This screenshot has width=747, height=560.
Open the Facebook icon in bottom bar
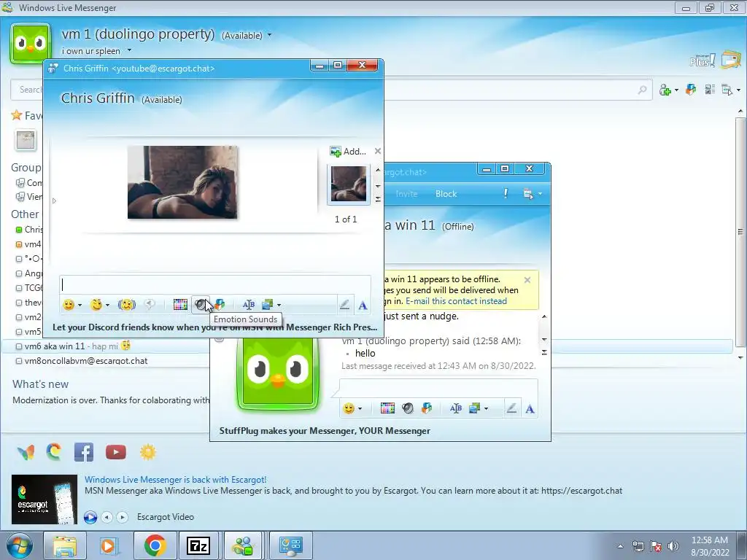click(x=84, y=452)
